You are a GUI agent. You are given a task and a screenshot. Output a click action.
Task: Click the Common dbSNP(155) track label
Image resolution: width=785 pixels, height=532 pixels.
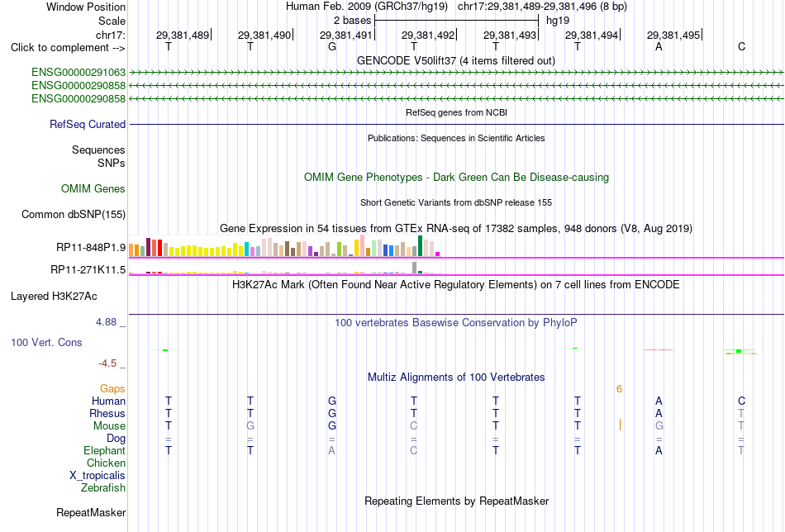tap(74, 214)
